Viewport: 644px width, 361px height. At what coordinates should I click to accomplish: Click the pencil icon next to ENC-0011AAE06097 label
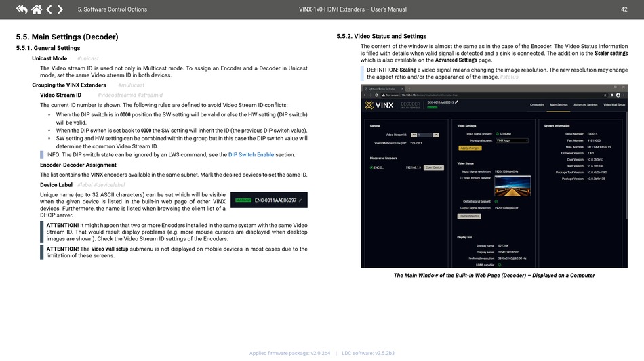coord(300,200)
